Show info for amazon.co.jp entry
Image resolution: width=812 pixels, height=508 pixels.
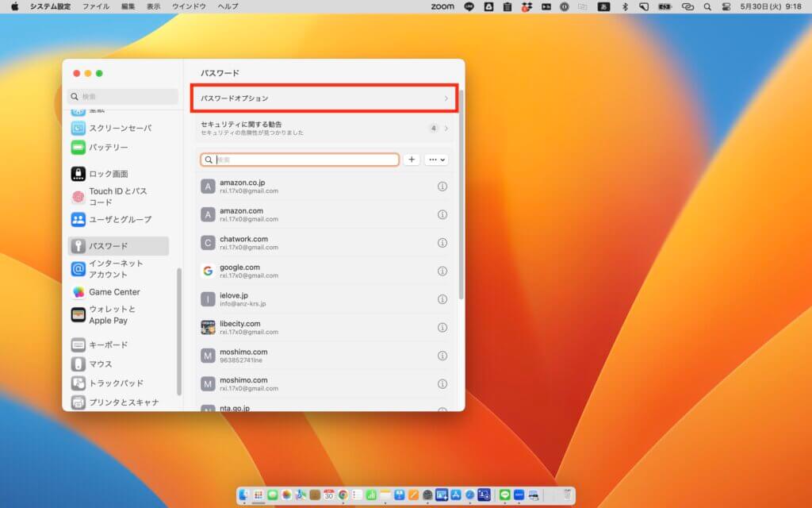[442, 186]
